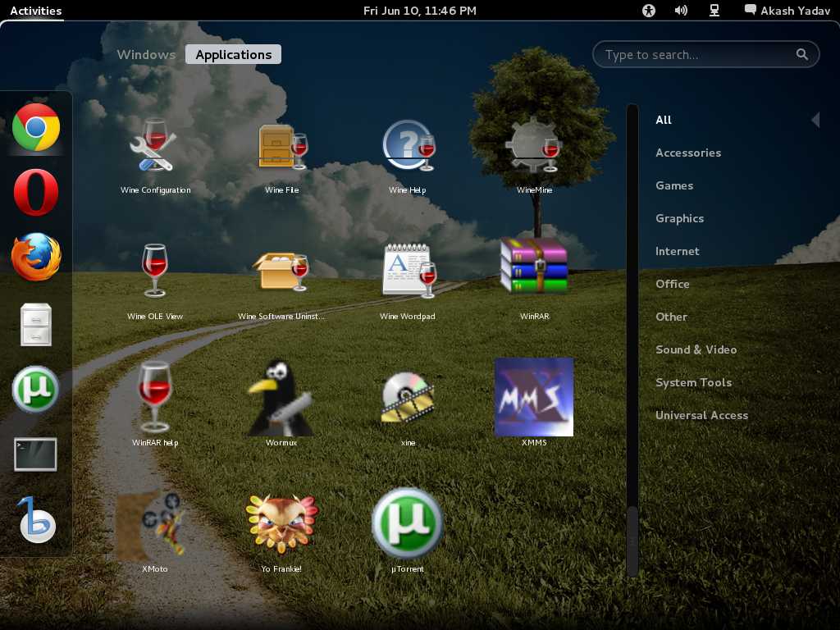This screenshot has width=840, height=630.
Task: Open the WinRAR application icon
Action: tap(534, 267)
